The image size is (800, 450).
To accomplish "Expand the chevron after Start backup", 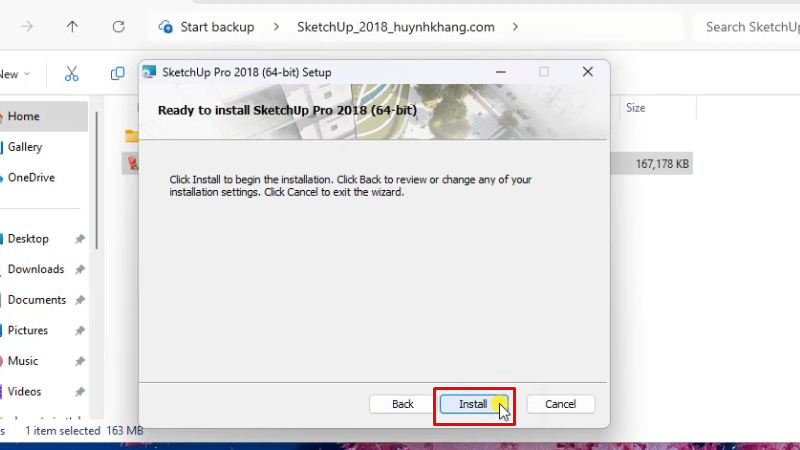I will pyautogui.click(x=274, y=27).
